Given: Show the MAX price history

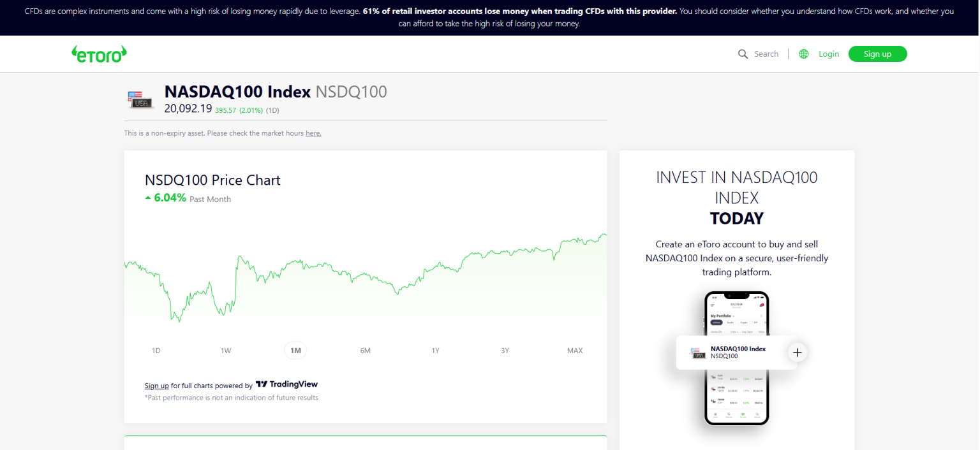Looking at the screenshot, I should [x=574, y=351].
